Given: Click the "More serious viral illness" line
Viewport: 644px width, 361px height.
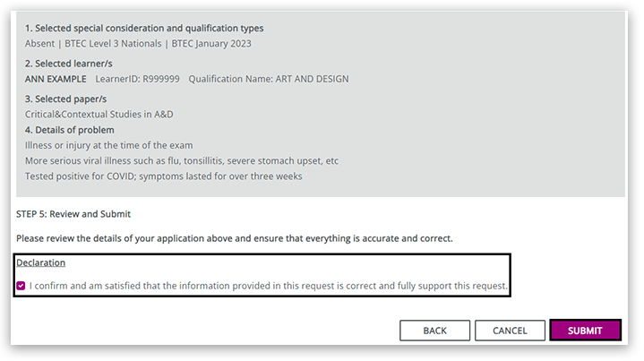Looking at the screenshot, I should [x=182, y=161].
